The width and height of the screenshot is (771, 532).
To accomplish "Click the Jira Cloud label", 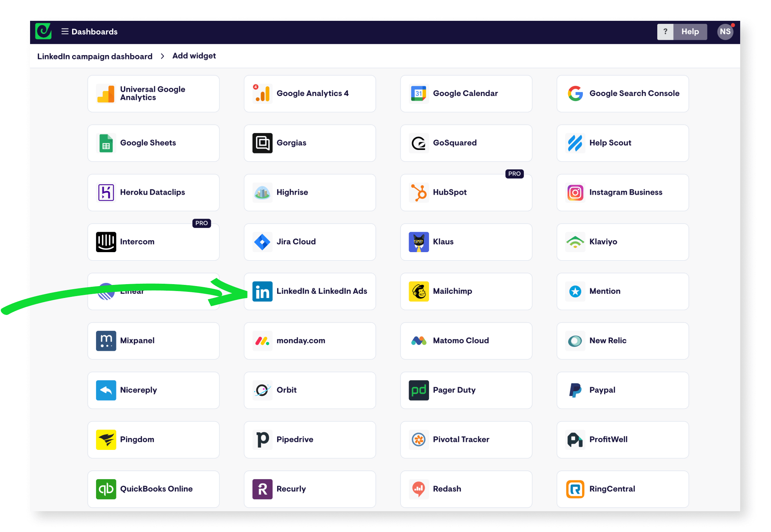I will click(296, 242).
